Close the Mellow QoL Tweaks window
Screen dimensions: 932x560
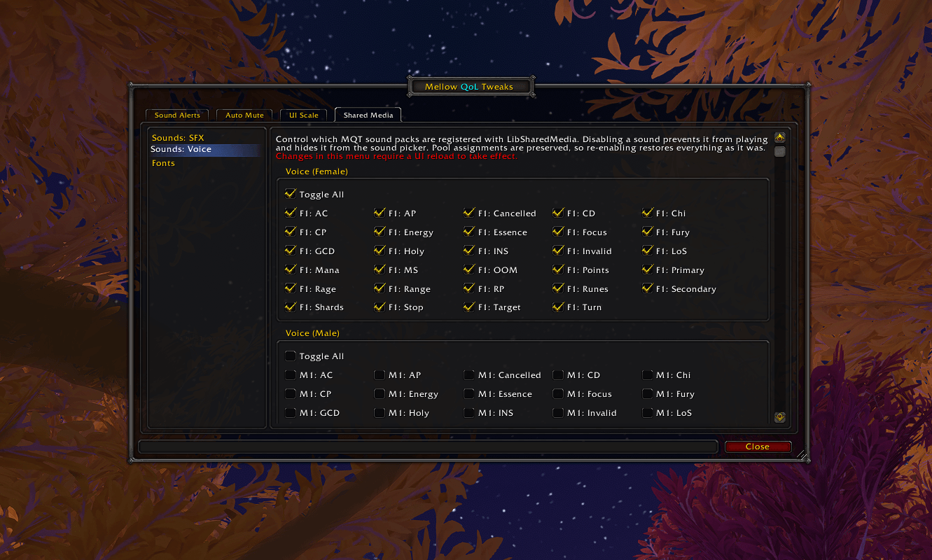[x=758, y=447]
